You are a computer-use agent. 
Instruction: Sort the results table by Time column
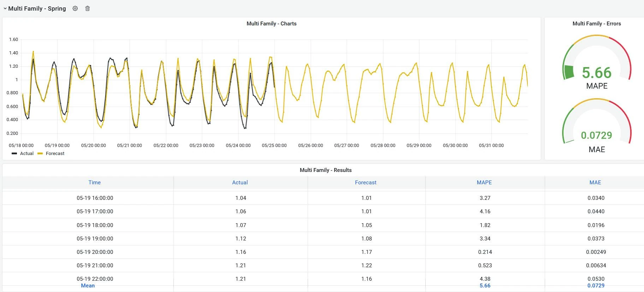95,183
